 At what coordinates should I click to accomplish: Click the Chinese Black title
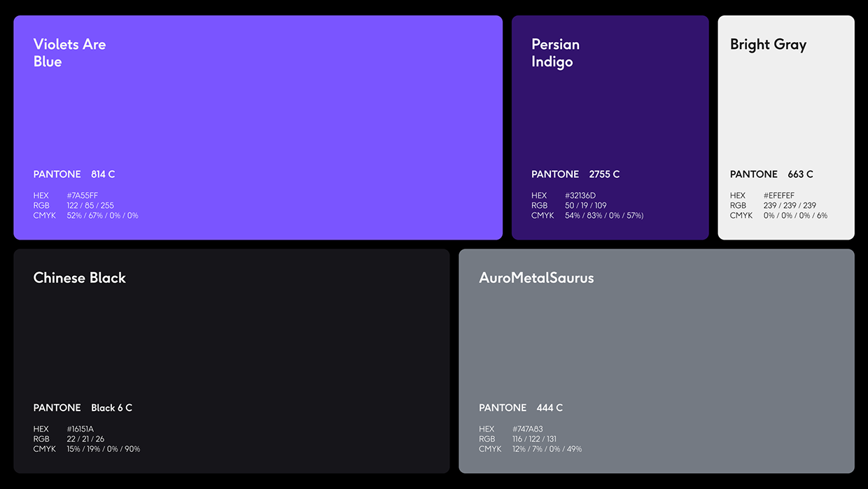pos(79,277)
